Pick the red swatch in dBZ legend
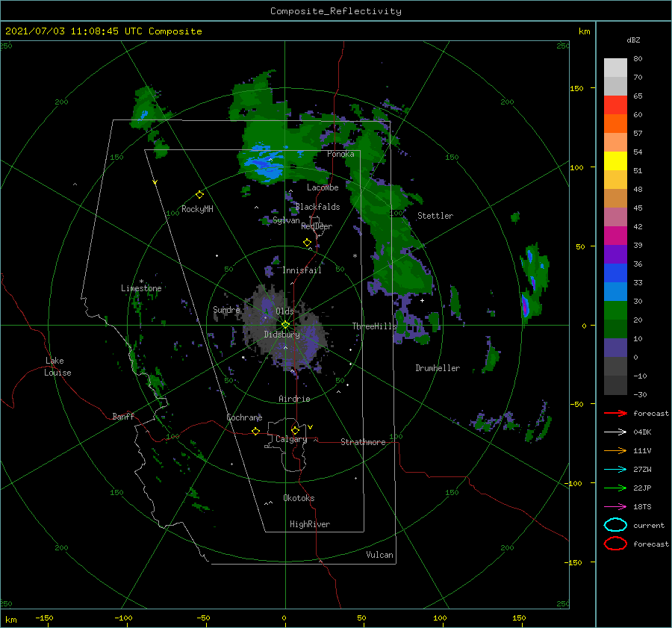This screenshot has width=672, height=628. click(615, 105)
